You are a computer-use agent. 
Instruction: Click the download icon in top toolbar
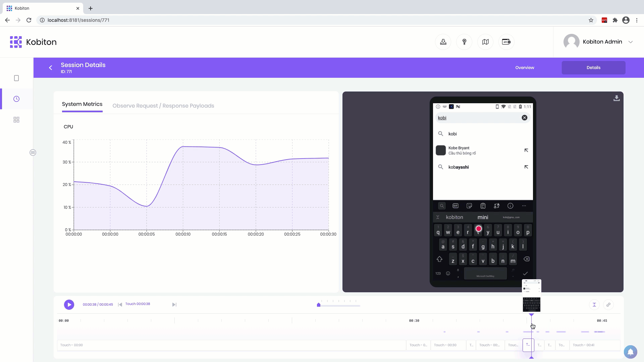point(443,42)
